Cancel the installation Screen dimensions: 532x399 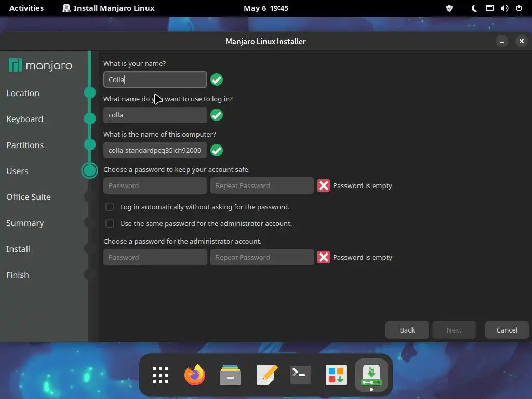tap(507, 330)
